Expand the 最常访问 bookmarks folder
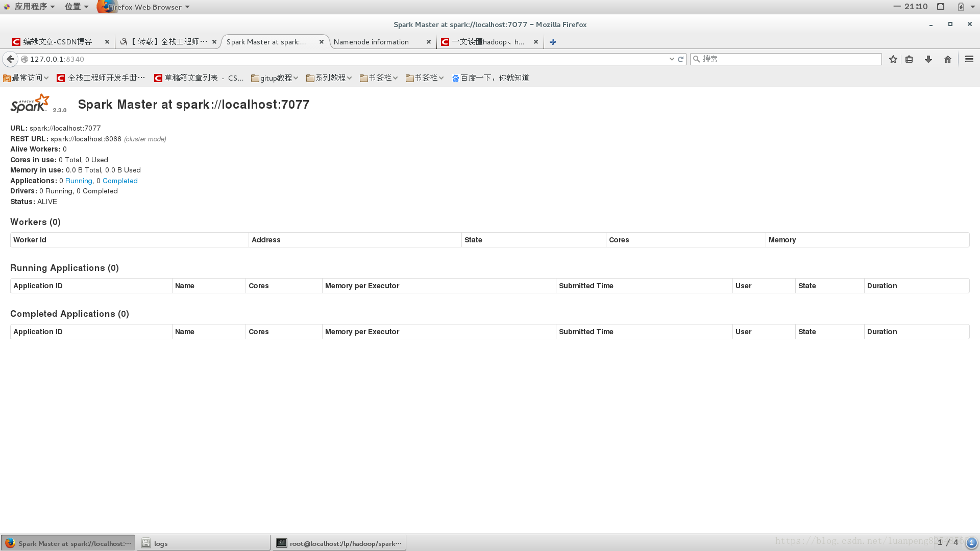The width and height of the screenshot is (980, 551). [26, 78]
